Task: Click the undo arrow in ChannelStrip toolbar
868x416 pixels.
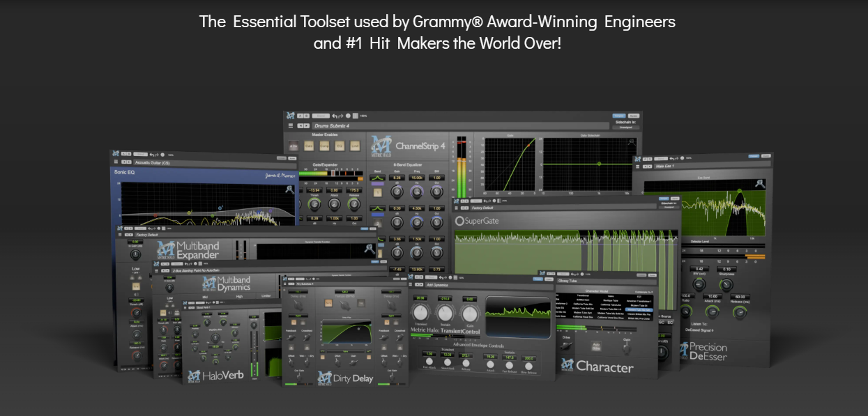Action: [335, 116]
